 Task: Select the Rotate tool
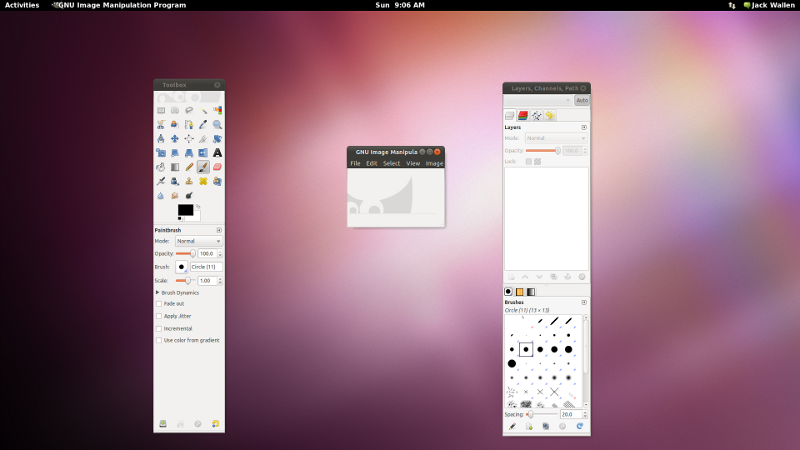tap(217, 139)
